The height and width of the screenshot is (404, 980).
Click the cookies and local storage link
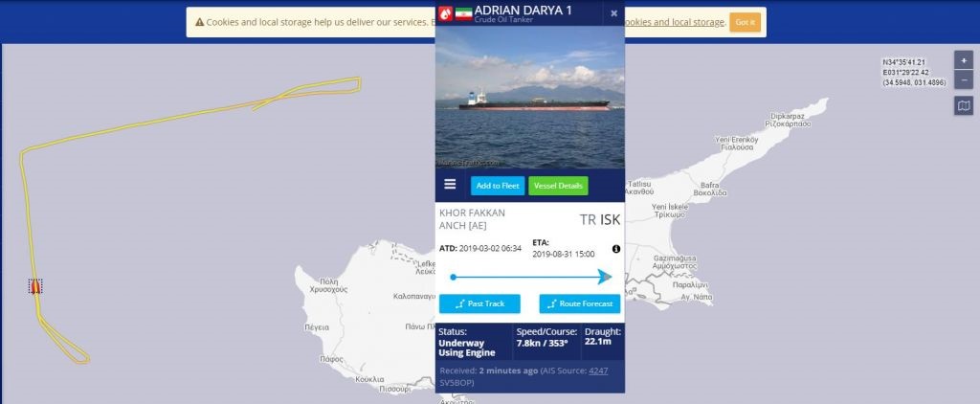pos(674,23)
